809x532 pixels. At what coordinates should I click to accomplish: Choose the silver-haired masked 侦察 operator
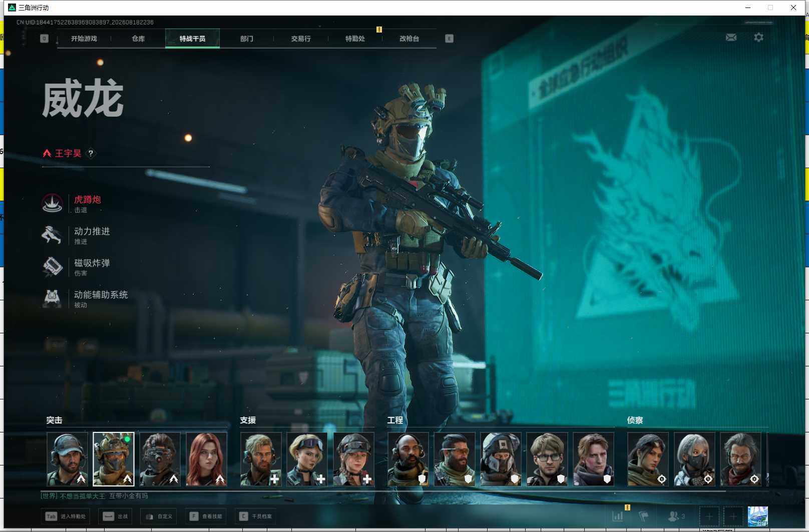point(694,459)
